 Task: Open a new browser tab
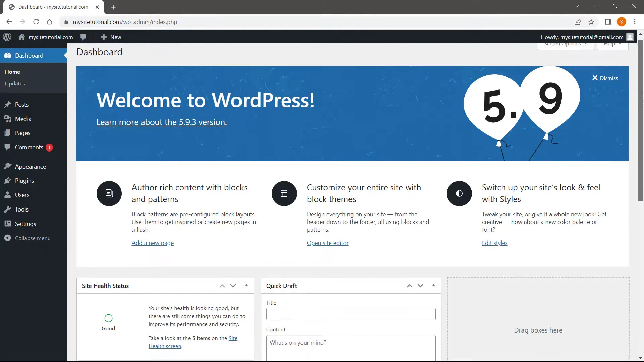[x=113, y=7]
